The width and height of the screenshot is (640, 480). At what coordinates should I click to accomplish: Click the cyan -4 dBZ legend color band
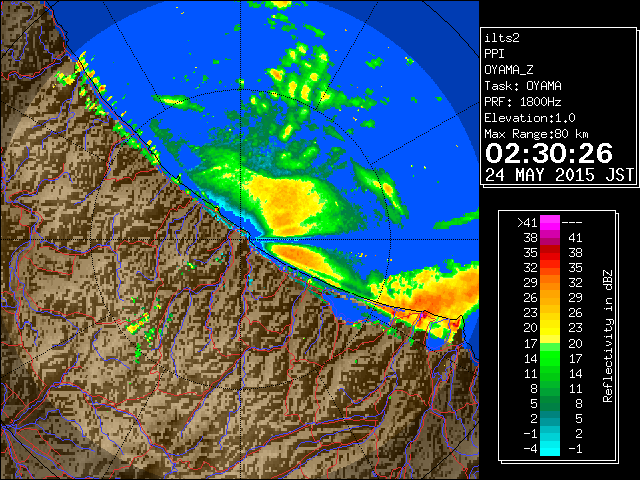click(550, 448)
